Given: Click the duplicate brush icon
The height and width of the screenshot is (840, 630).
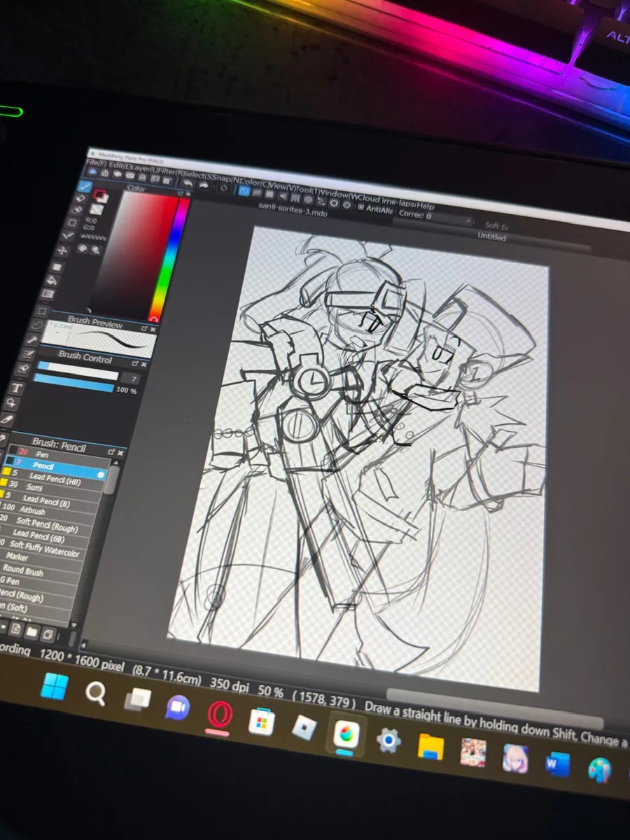Looking at the screenshot, I should tap(48, 635).
